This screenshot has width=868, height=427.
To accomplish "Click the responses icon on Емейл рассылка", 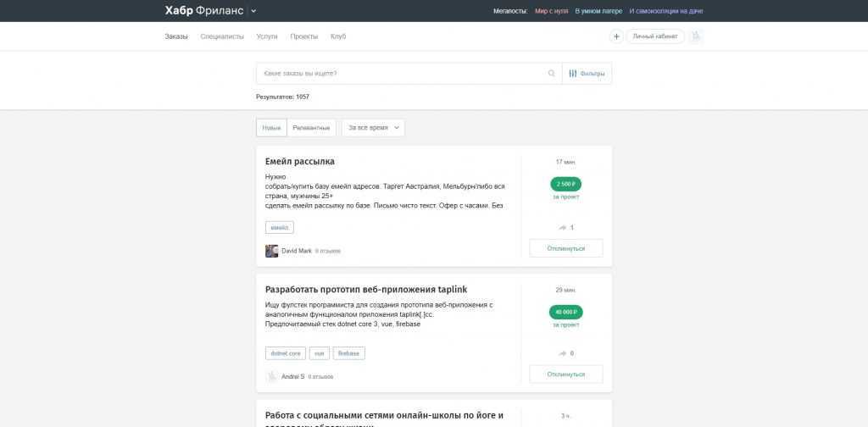I will click(563, 228).
